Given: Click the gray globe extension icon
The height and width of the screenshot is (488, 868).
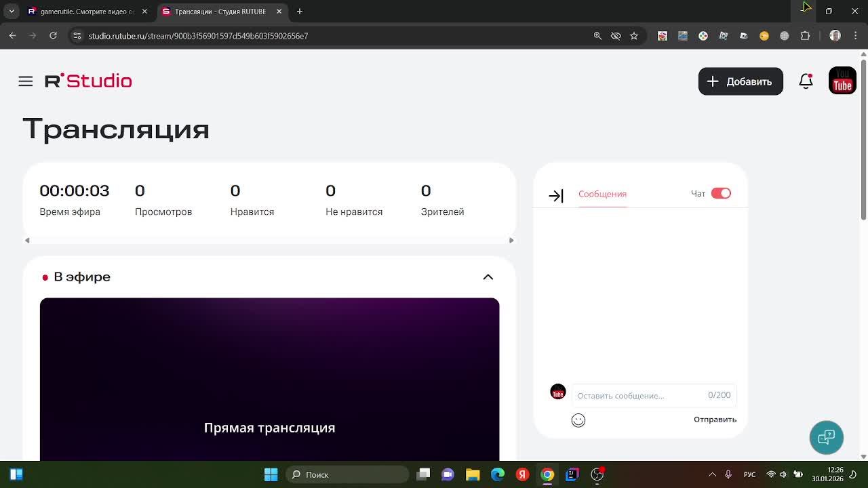Looking at the screenshot, I should point(785,36).
